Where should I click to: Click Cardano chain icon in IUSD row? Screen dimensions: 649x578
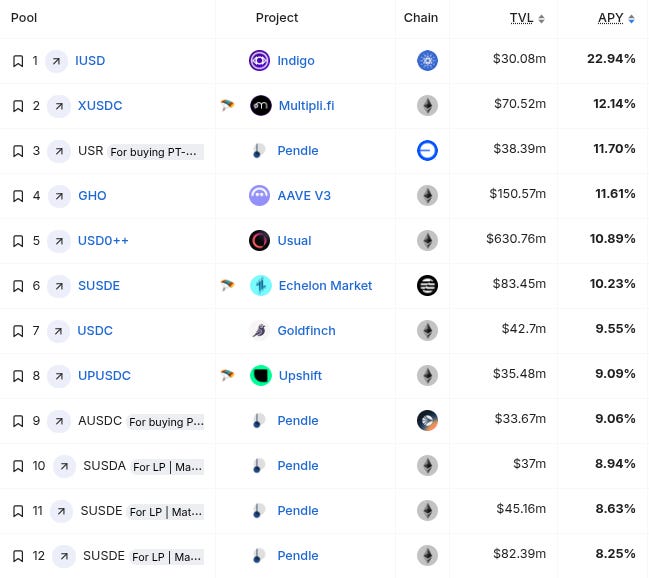coord(428,60)
